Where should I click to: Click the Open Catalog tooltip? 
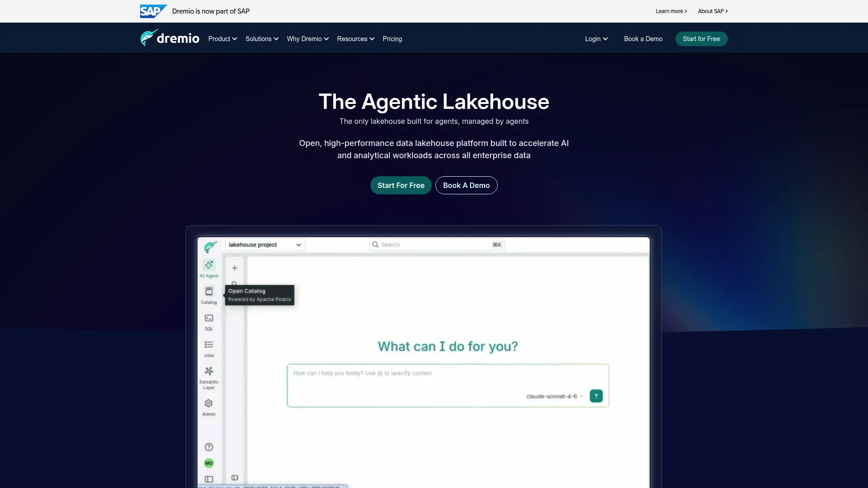click(x=259, y=295)
